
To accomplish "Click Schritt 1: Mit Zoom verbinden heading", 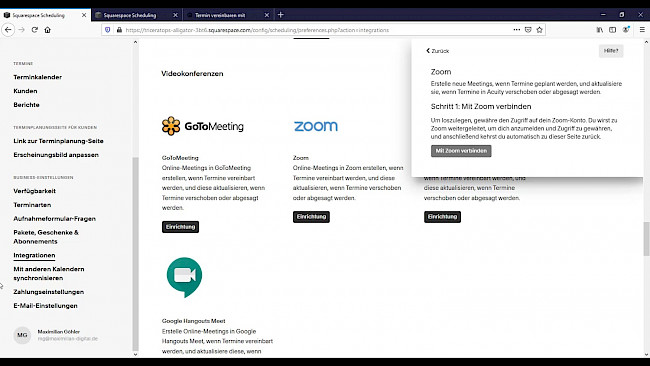I will click(x=481, y=107).
